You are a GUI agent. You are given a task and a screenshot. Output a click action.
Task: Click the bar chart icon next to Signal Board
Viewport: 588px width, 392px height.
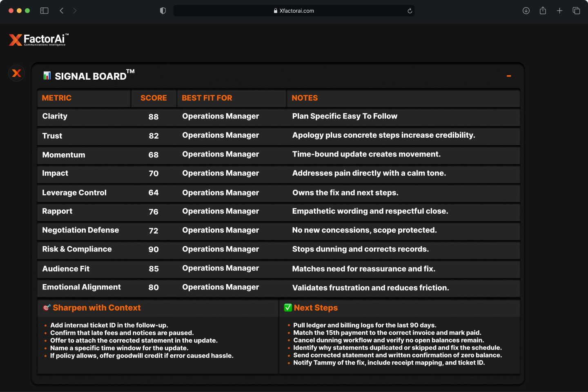click(x=47, y=76)
